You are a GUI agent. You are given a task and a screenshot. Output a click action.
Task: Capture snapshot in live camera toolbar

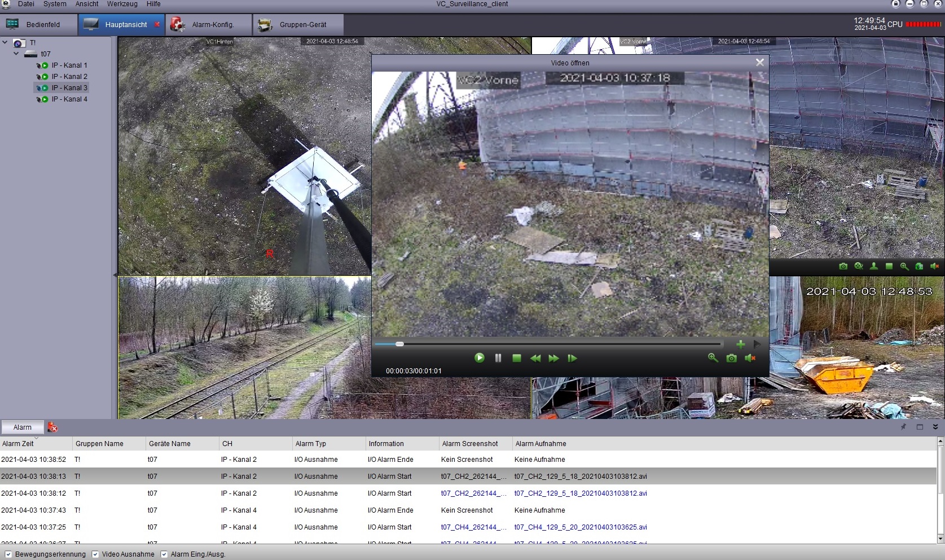click(x=843, y=266)
